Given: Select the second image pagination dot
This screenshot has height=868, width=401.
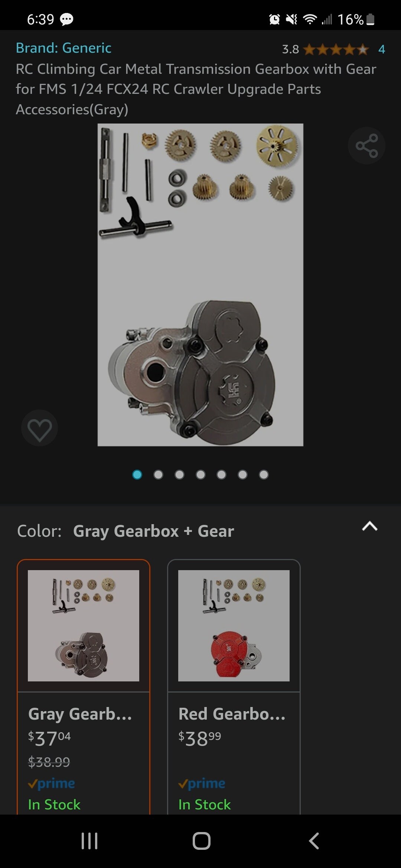Looking at the screenshot, I should pos(158,475).
